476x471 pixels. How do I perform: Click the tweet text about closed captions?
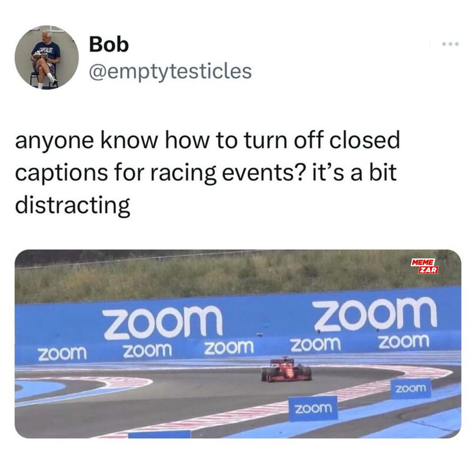click(207, 173)
